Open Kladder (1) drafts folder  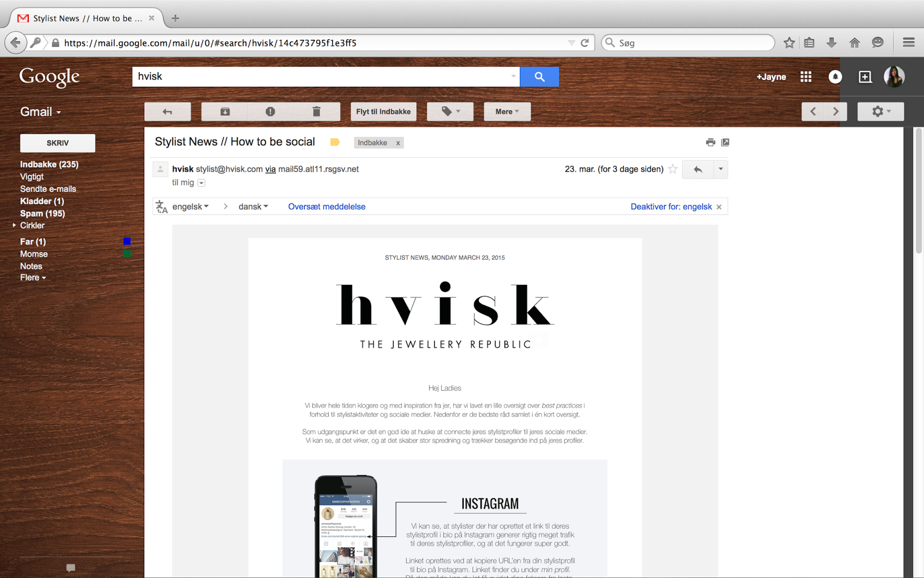[x=42, y=201]
